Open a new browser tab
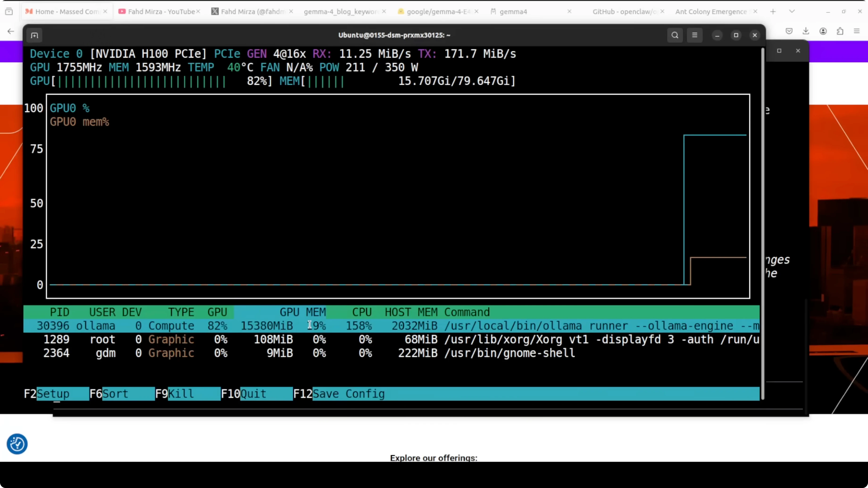This screenshot has height=488, width=868. (x=773, y=12)
